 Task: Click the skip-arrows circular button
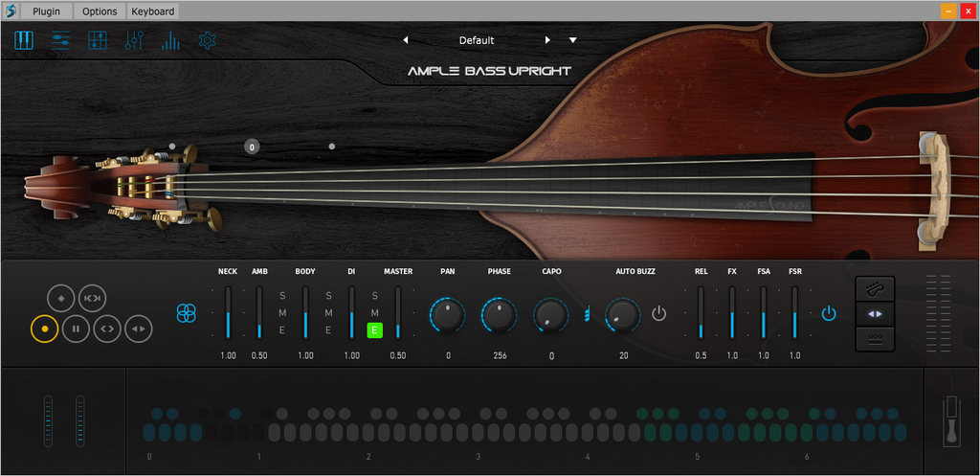[x=93, y=299]
